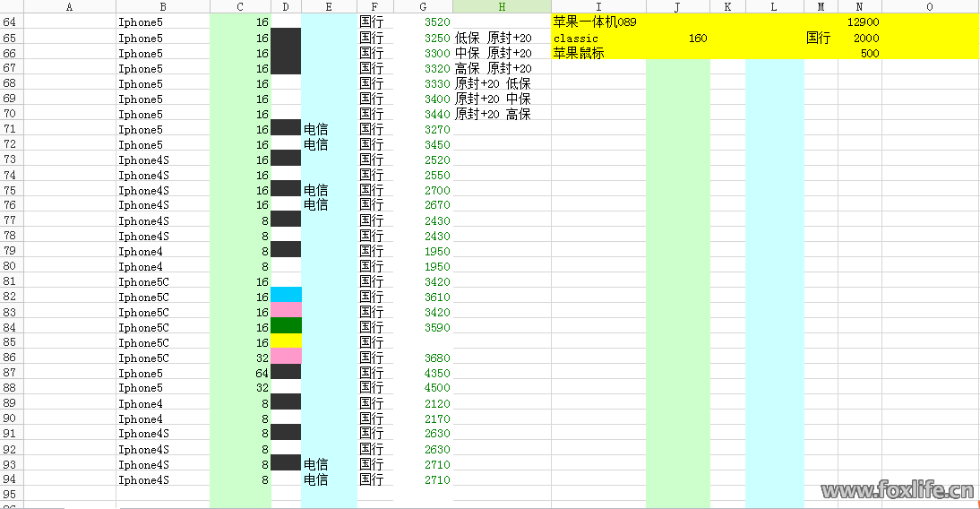Click the 苹果鼠标 cell
980x509 pixels.
[596, 54]
